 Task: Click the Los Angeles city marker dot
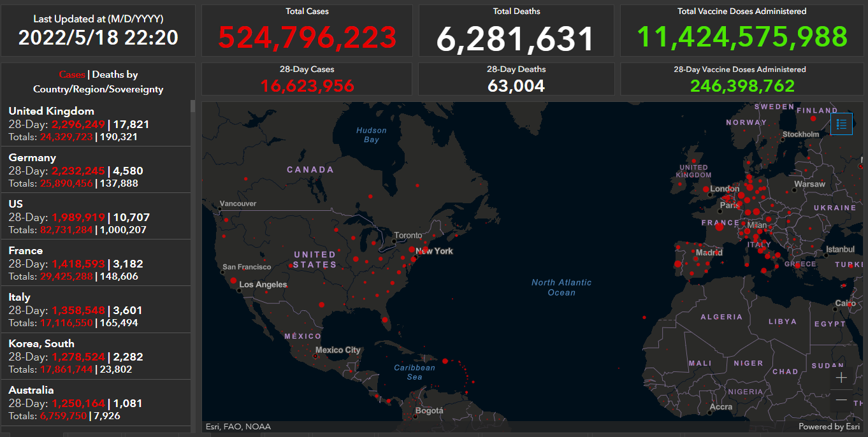click(240, 290)
